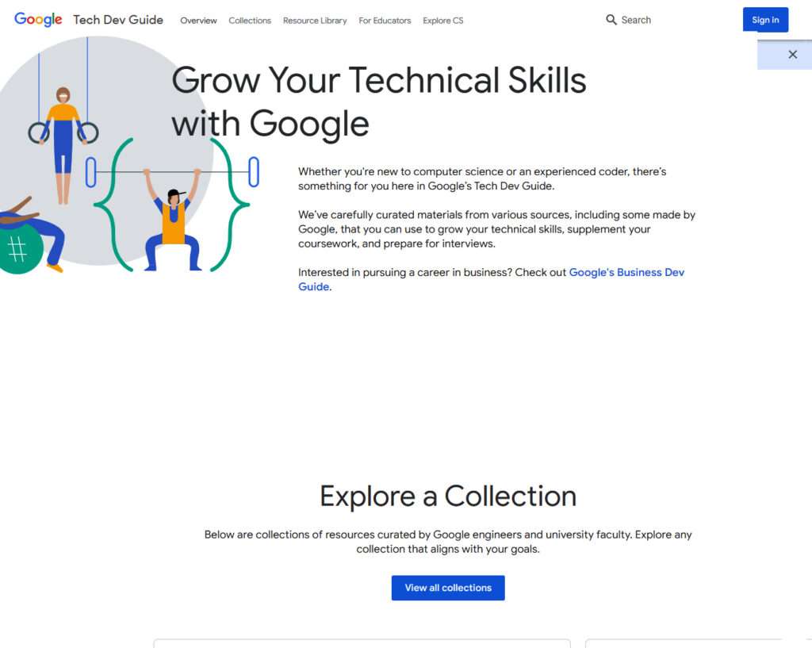
Task: Click the Google logo in the header
Action: click(x=37, y=20)
